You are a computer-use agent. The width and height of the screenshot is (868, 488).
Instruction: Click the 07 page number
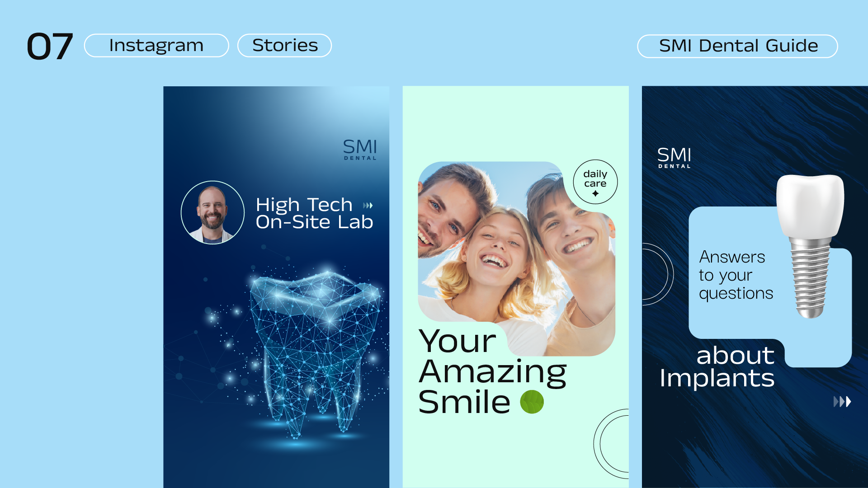click(50, 47)
